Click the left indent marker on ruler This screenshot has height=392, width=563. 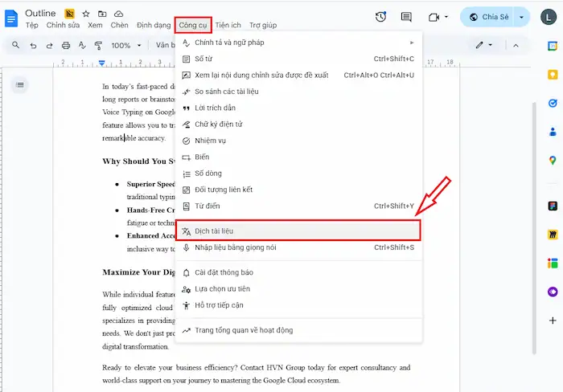pos(101,63)
